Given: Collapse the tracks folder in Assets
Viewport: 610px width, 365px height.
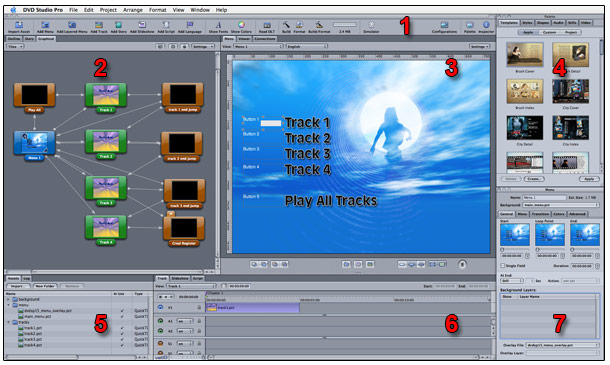Looking at the screenshot, I should pyautogui.click(x=9, y=322).
